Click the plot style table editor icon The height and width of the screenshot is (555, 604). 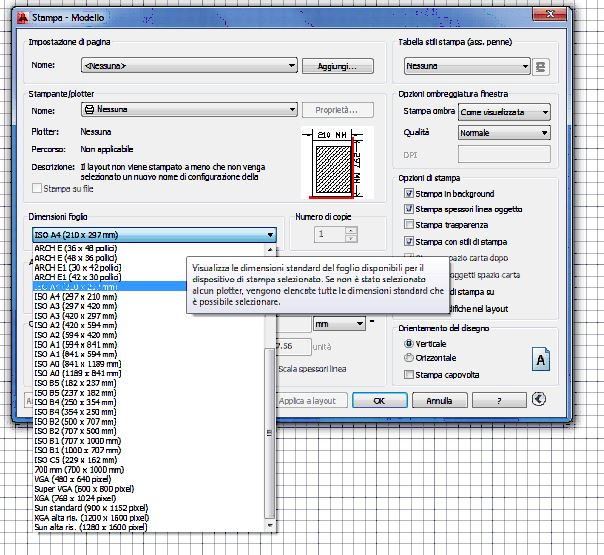click(540, 67)
